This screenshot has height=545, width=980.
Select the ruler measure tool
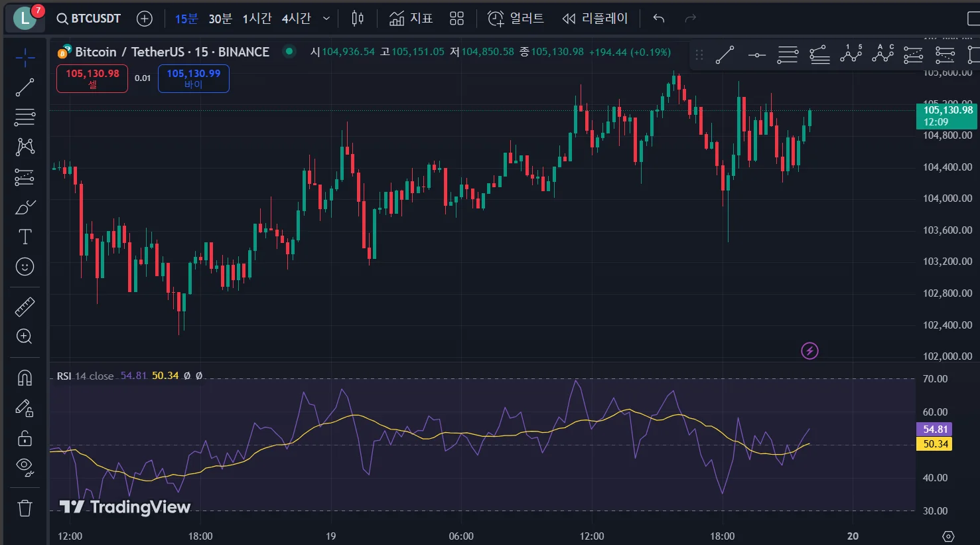coord(25,307)
